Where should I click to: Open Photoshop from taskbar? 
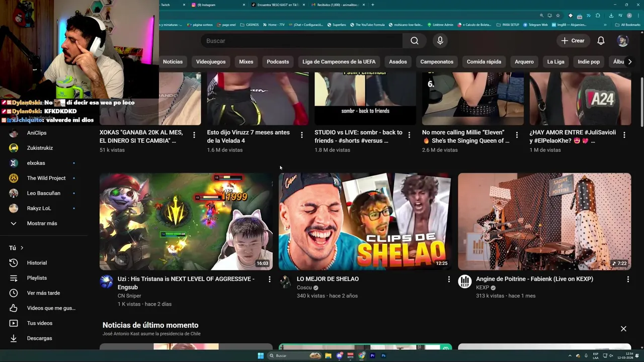(384, 355)
